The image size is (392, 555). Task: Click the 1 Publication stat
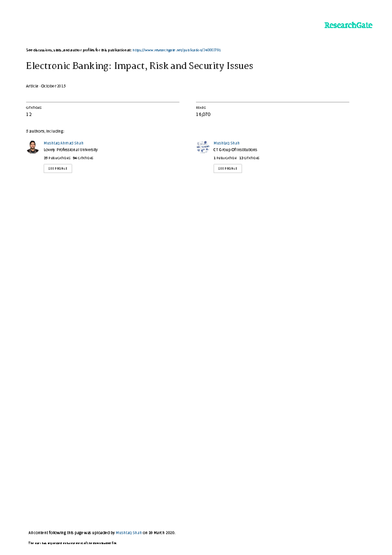[225, 158]
